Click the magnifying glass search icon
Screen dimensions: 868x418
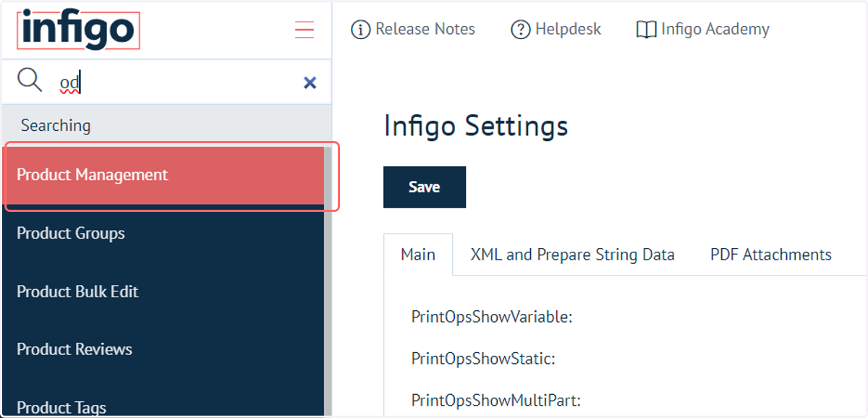[30, 81]
